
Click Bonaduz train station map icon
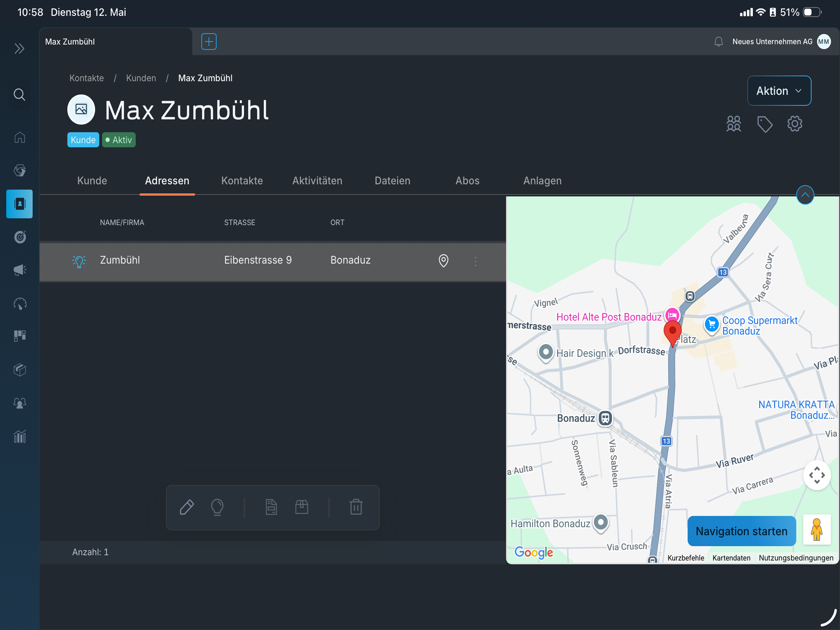point(605,418)
